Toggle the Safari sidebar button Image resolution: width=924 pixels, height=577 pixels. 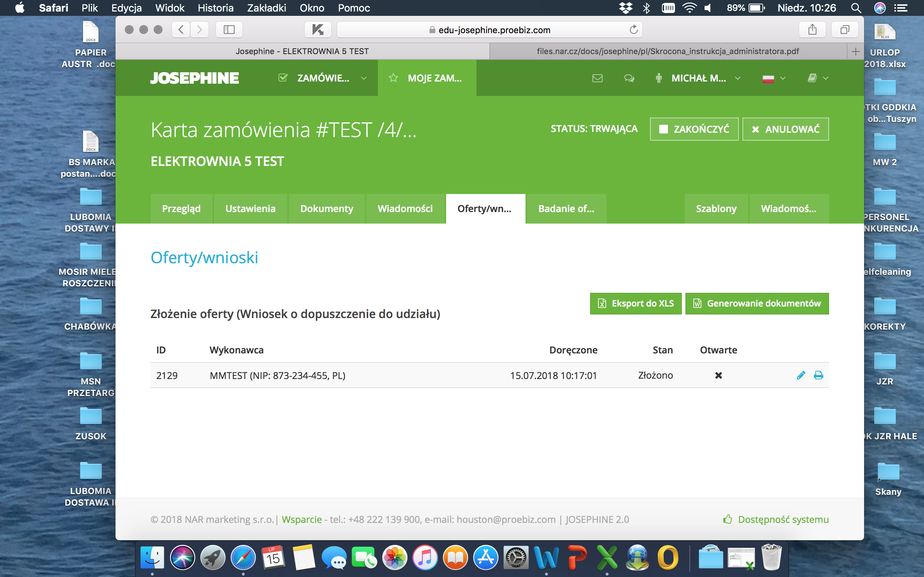[229, 30]
